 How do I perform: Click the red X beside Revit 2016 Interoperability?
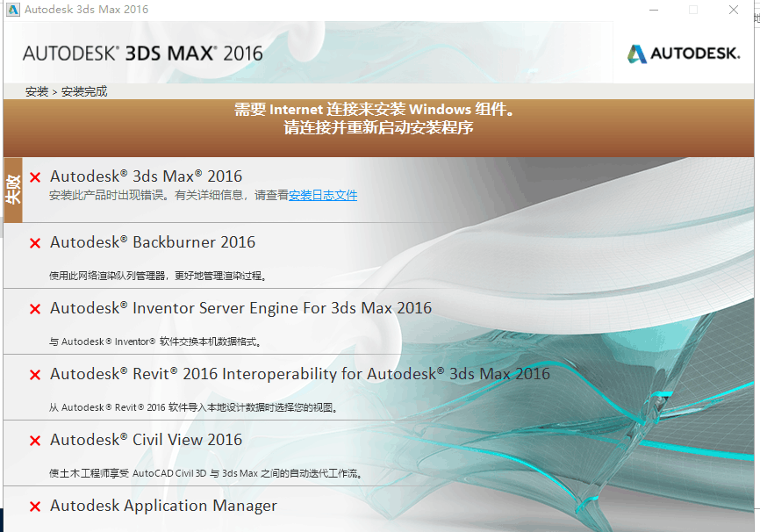tap(35, 375)
